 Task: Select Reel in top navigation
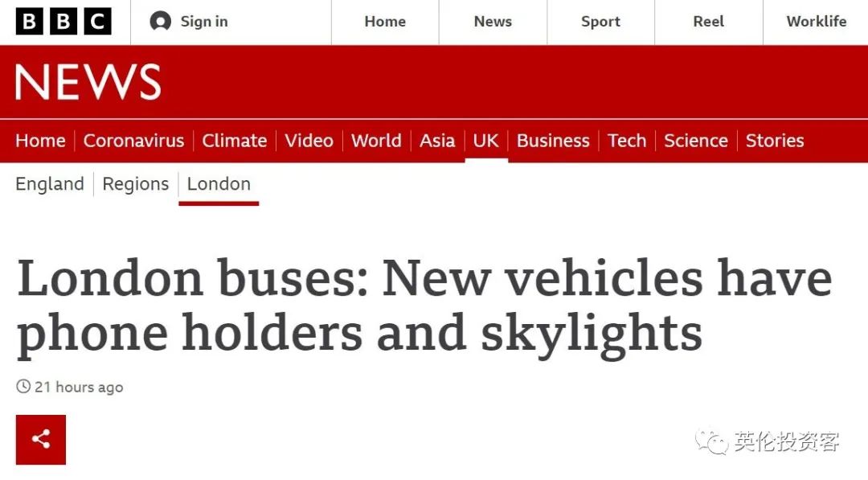click(x=708, y=22)
